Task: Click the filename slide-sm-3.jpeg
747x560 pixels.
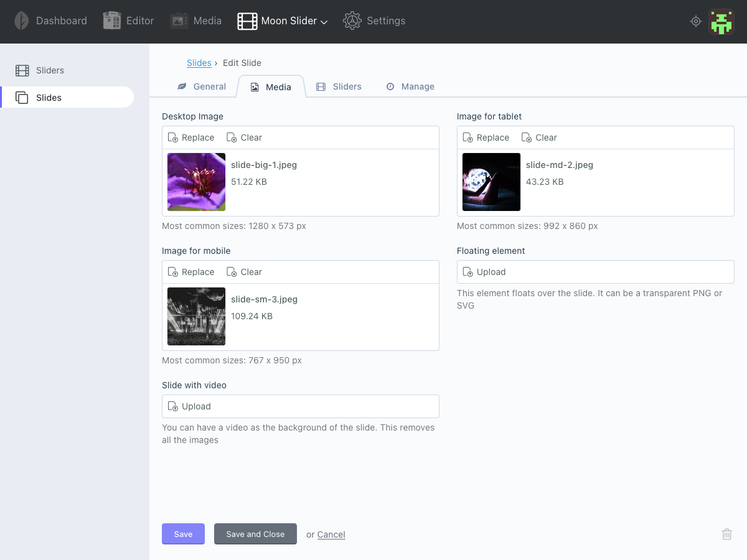Action: click(x=265, y=299)
